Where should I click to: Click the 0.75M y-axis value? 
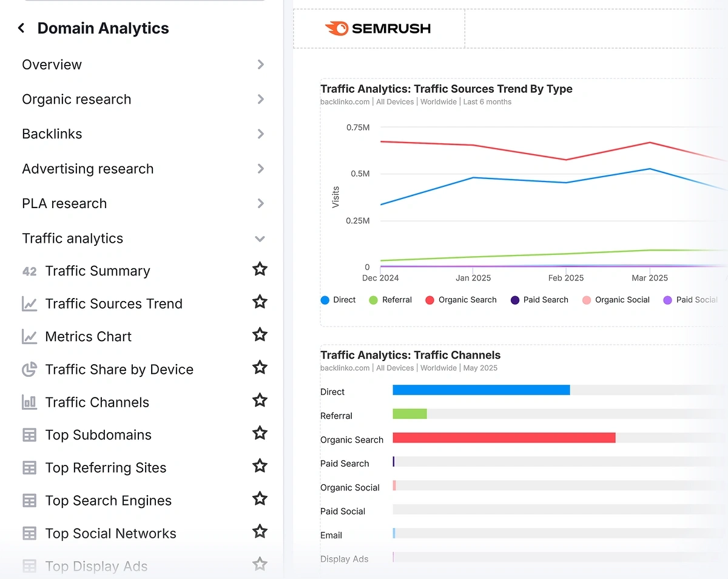click(x=358, y=127)
